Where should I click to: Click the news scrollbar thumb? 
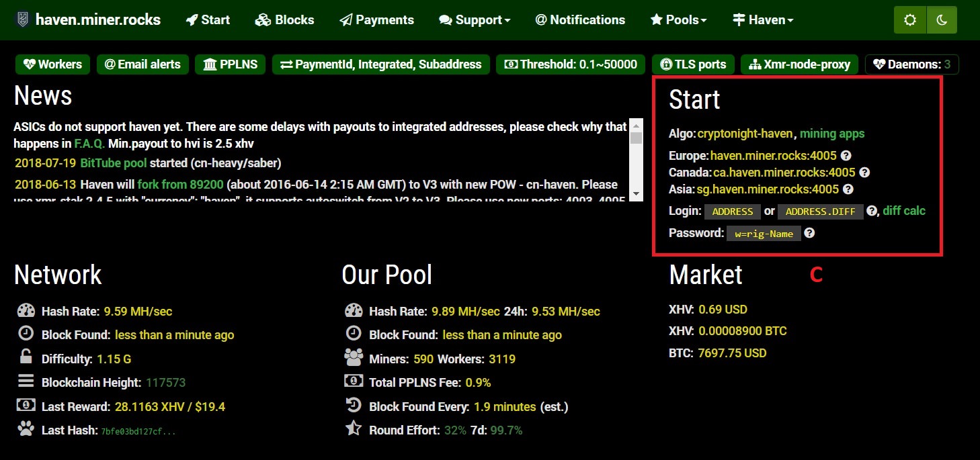click(636, 138)
